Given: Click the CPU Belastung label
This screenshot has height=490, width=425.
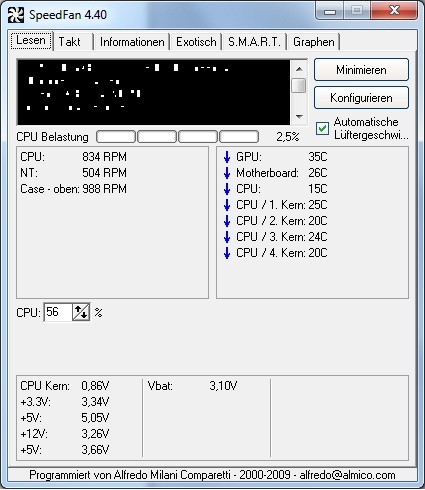Looking at the screenshot, I should [52, 137].
